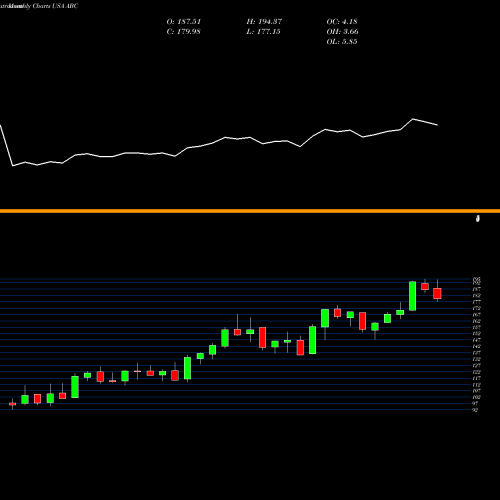Screen dimensions: 500x500
Task: Select the first tiny red candlestick near 97
Action: (x=13, y=404)
